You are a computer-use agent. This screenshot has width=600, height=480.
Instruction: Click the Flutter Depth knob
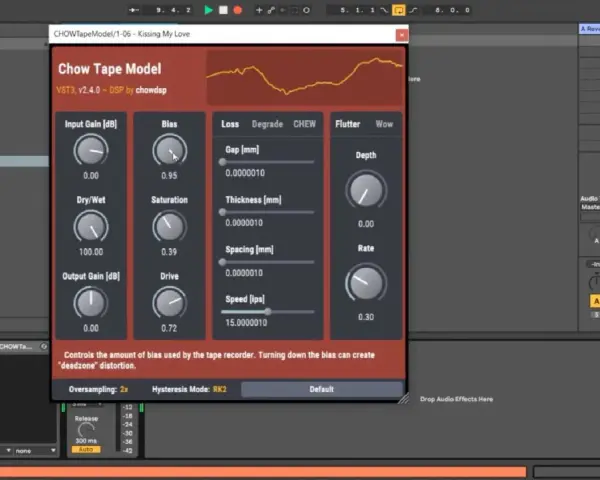point(366,190)
